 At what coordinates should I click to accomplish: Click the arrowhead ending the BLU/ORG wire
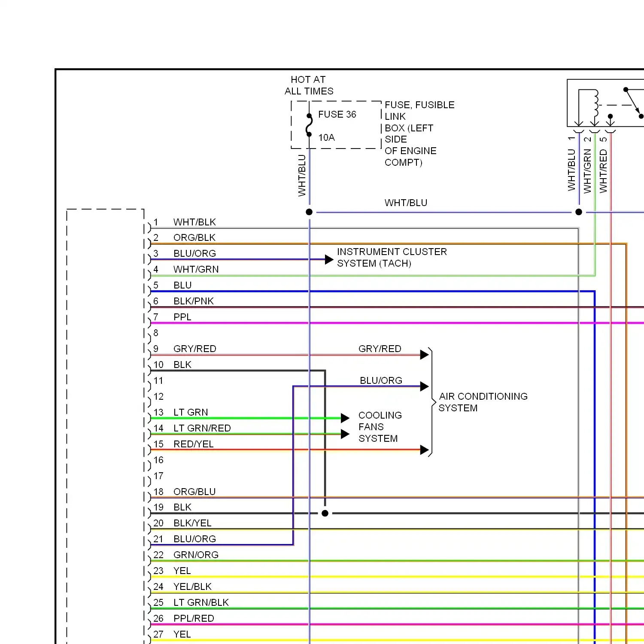[x=425, y=386]
